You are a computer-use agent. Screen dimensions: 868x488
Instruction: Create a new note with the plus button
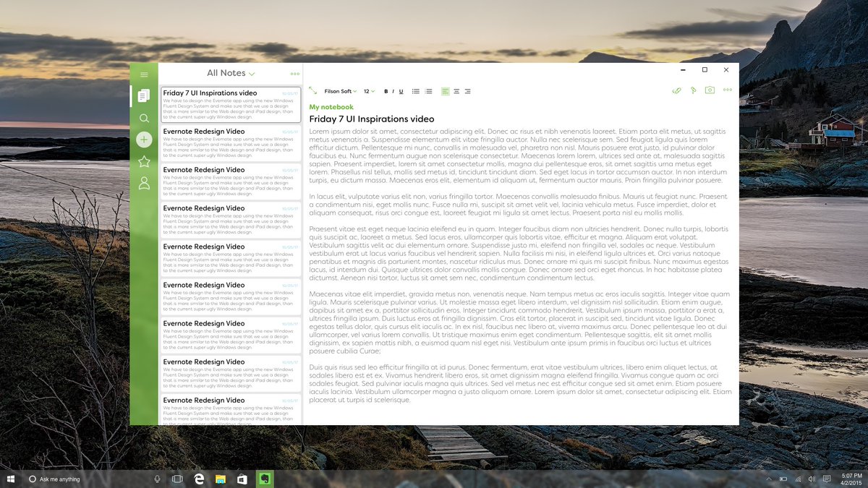[144, 140]
